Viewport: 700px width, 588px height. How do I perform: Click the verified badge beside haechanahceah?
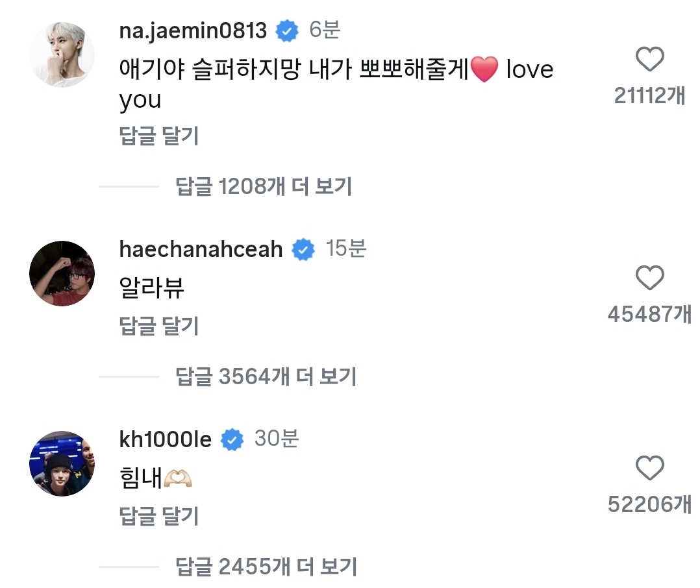[x=303, y=249]
